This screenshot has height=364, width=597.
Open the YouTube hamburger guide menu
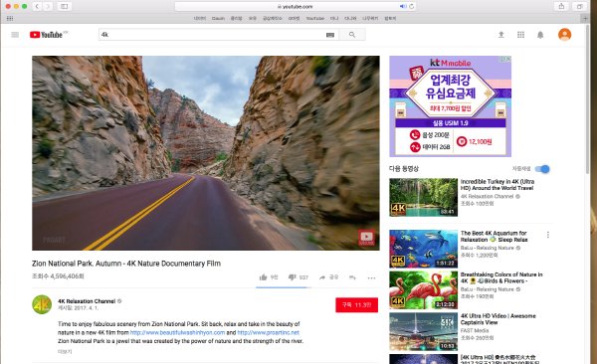coord(15,35)
